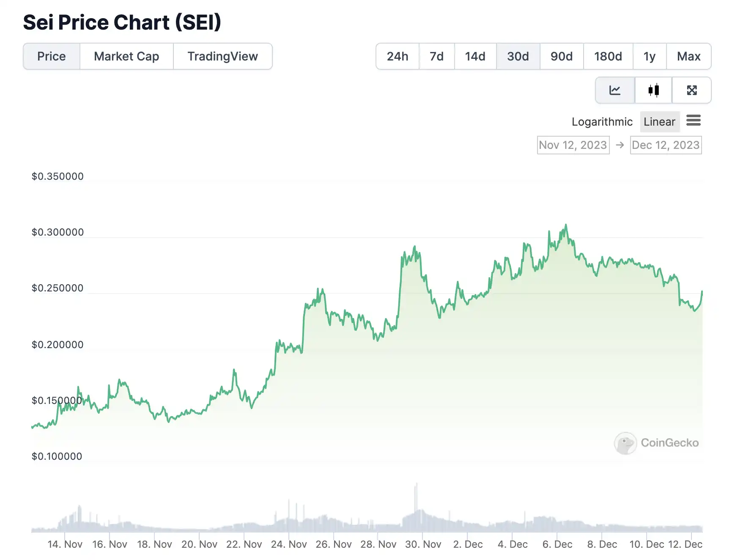
Task: Choose the 14d time range
Action: point(475,56)
